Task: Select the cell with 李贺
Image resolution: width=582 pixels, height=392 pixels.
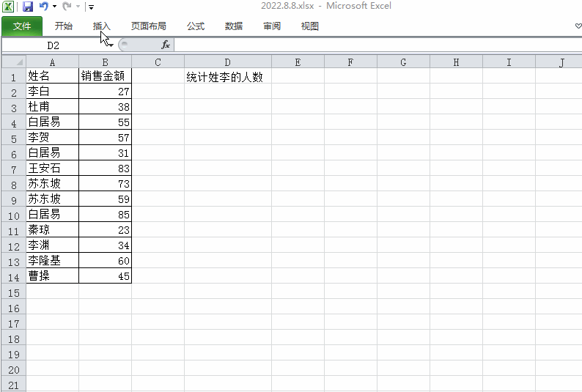Action: (52, 137)
